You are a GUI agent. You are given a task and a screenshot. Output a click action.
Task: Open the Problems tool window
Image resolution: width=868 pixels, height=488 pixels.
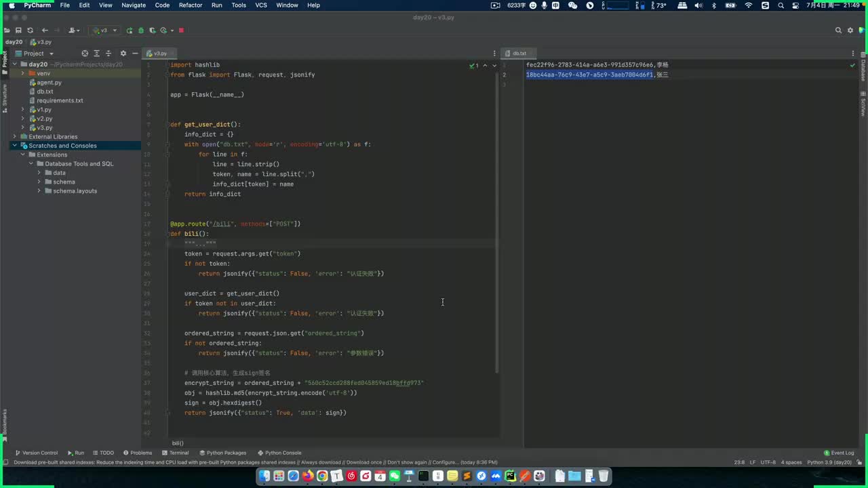pyautogui.click(x=138, y=453)
